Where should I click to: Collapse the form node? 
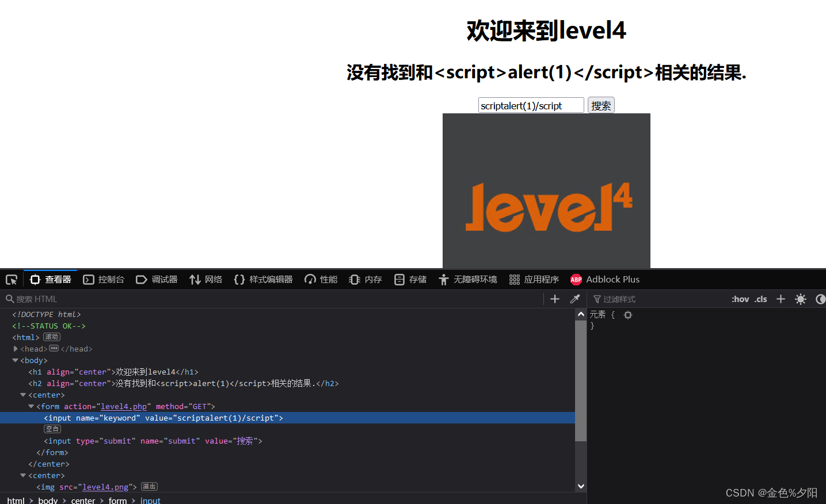point(32,406)
